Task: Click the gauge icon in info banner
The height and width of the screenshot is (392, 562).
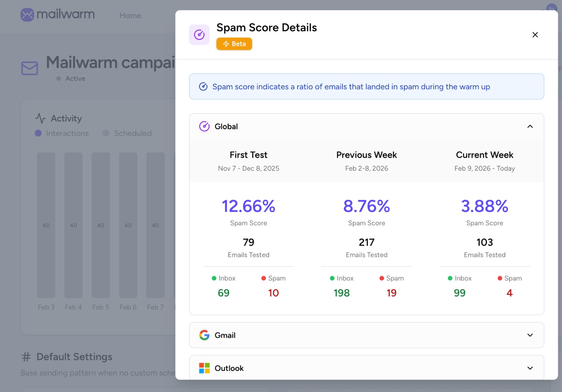Action: 203,86
